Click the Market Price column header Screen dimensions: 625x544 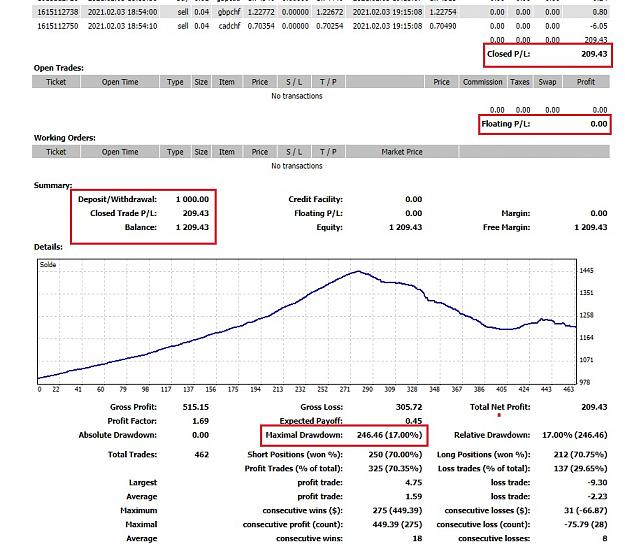402,152
